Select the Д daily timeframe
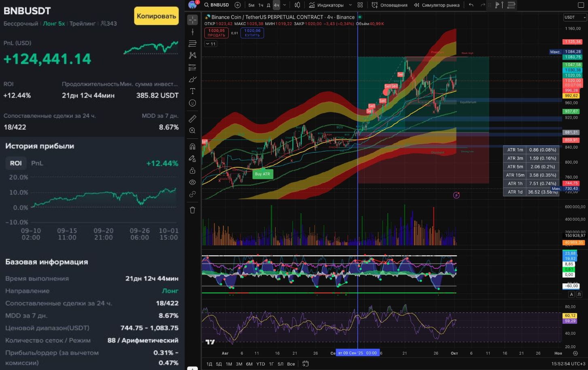The image size is (588, 370). 268,5
